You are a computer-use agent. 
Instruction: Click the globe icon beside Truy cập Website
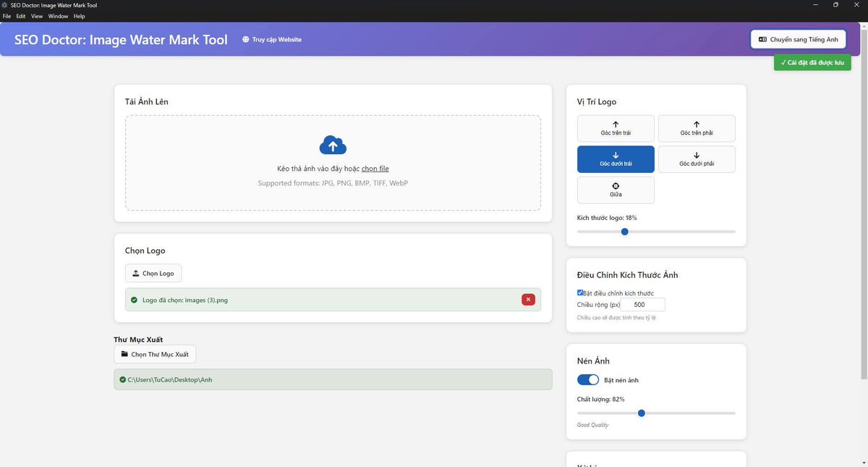[246, 39]
